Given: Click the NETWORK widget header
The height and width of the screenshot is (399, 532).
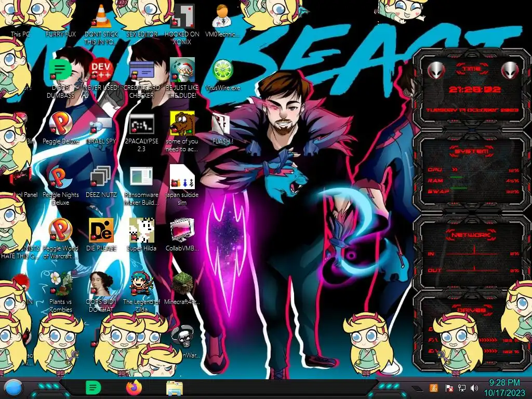Looking at the screenshot, I should pos(471,234).
